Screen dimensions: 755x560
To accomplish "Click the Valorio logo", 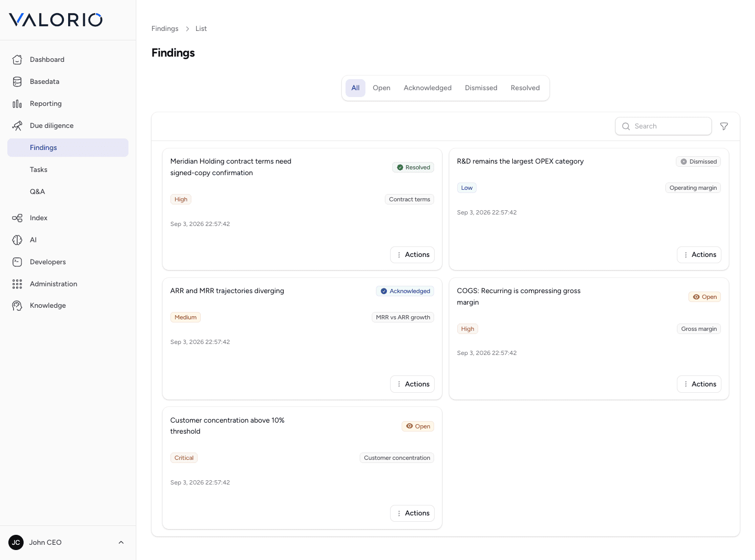I will [x=56, y=20].
